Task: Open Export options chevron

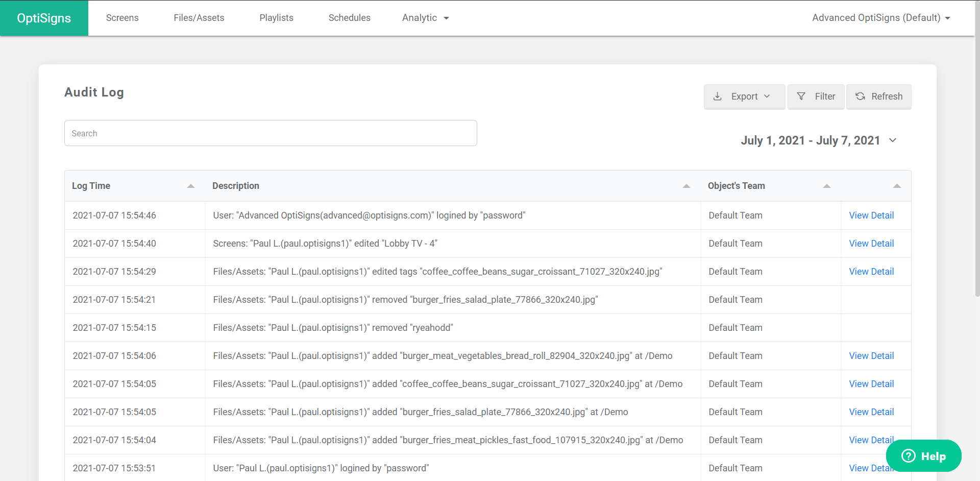Action: point(767,97)
